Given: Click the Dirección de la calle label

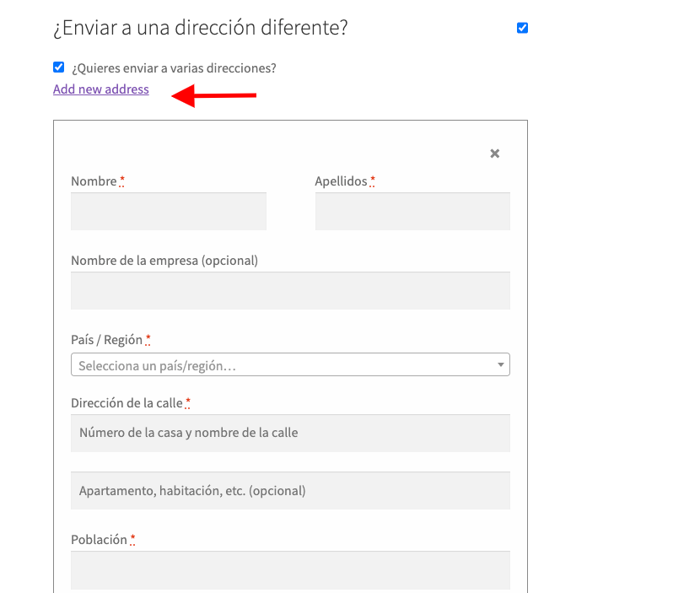Looking at the screenshot, I should point(127,403).
